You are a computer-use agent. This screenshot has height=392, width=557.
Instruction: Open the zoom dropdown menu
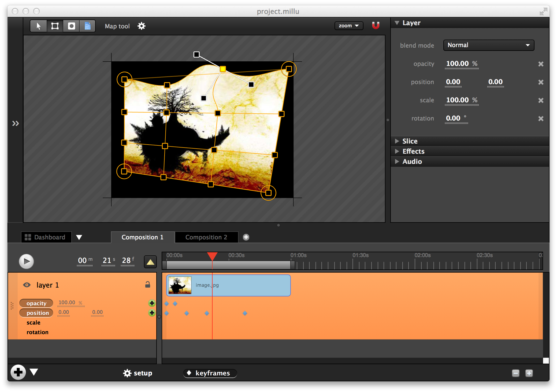pos(348,26)
